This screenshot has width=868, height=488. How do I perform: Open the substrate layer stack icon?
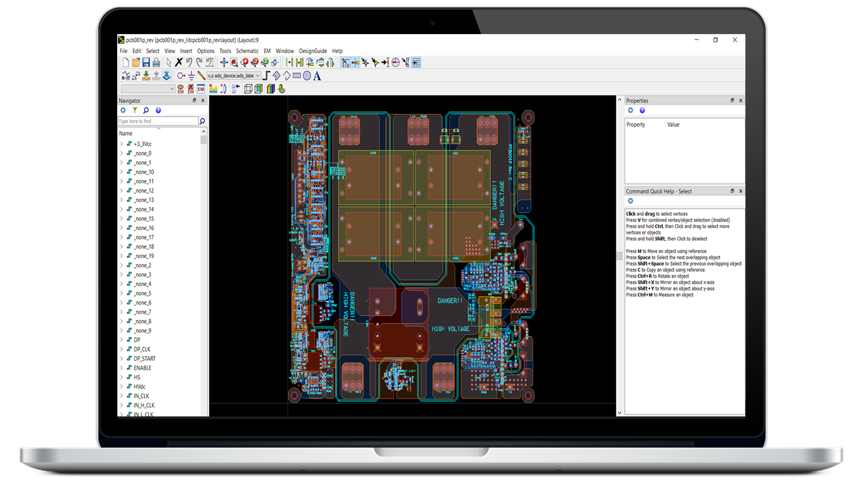(x=213, y=89)
